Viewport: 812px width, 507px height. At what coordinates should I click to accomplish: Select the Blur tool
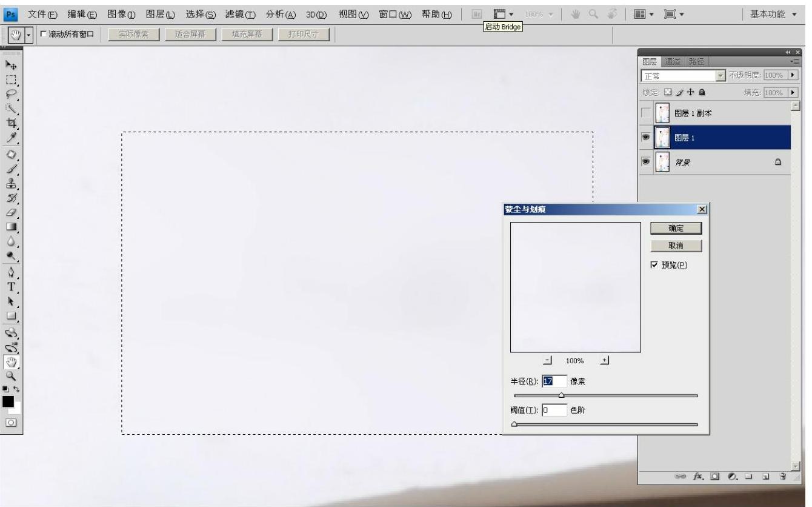click(11, 241)
